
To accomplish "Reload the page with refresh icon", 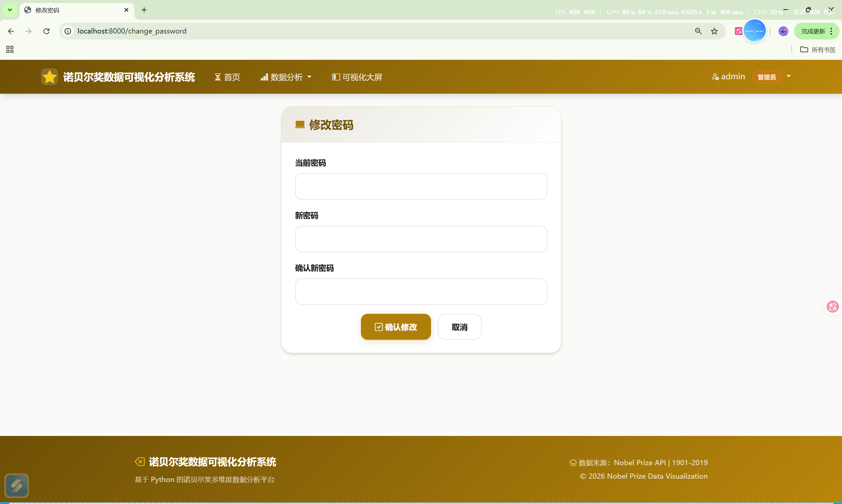I will point(46,31).
